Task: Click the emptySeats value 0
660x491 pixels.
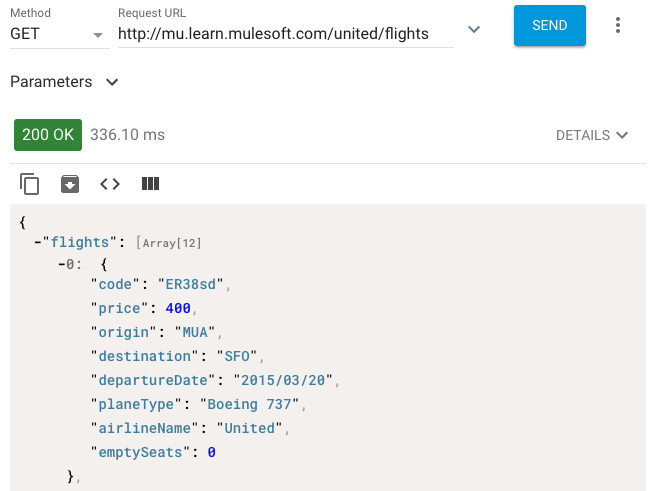Action: point(212,452)
